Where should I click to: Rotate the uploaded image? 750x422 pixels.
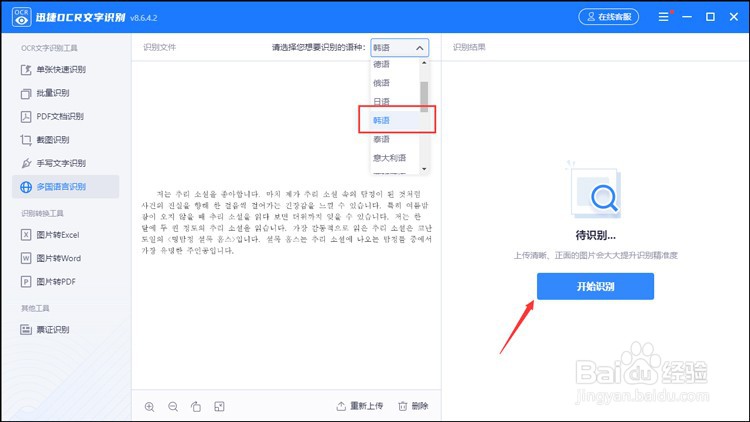[196, 407]
